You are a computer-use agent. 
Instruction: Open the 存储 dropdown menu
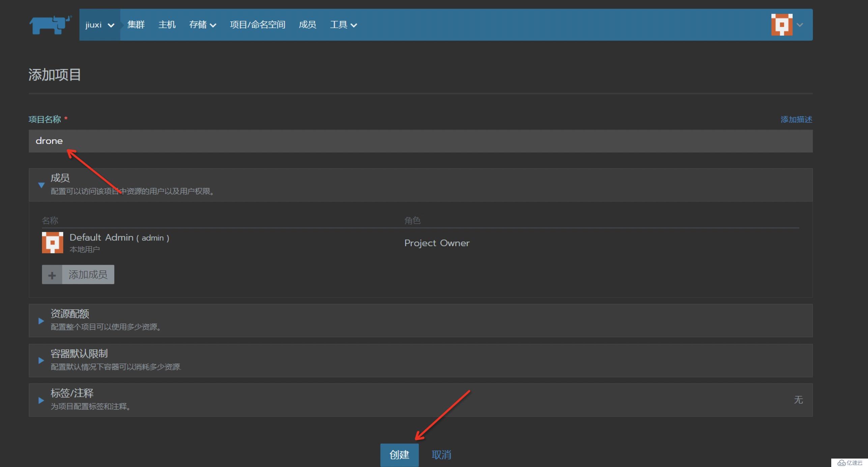pyautogui.click(x=203, y=25)
